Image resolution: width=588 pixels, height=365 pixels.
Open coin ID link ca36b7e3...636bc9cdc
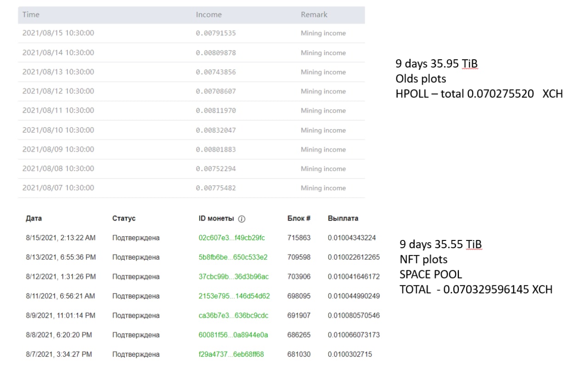click(233, 315)
